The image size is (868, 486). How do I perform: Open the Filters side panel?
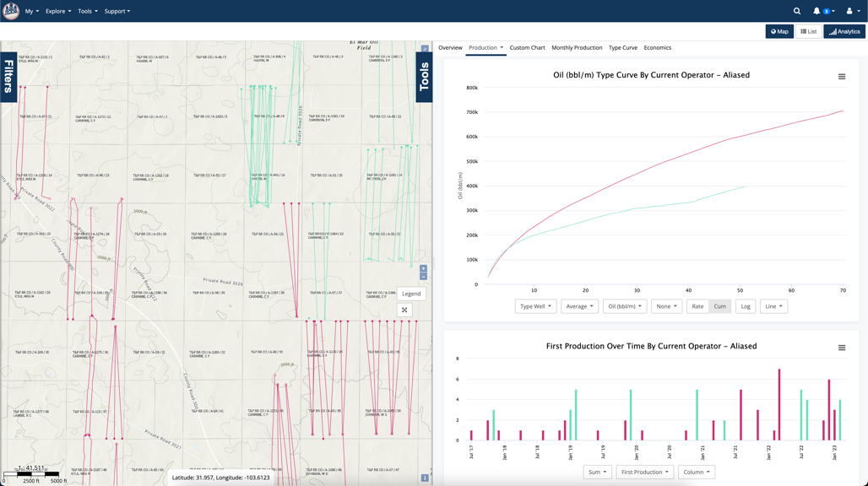(8, 76)
